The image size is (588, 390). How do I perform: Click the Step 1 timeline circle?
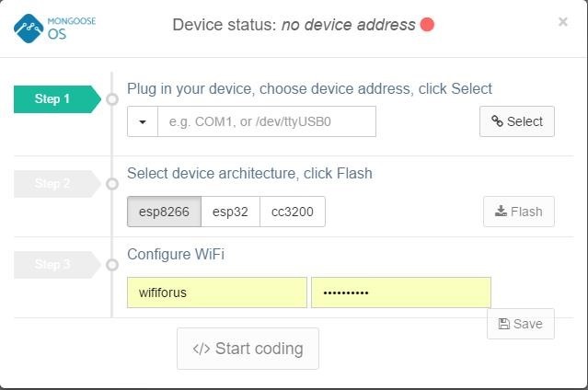point(112,99)
